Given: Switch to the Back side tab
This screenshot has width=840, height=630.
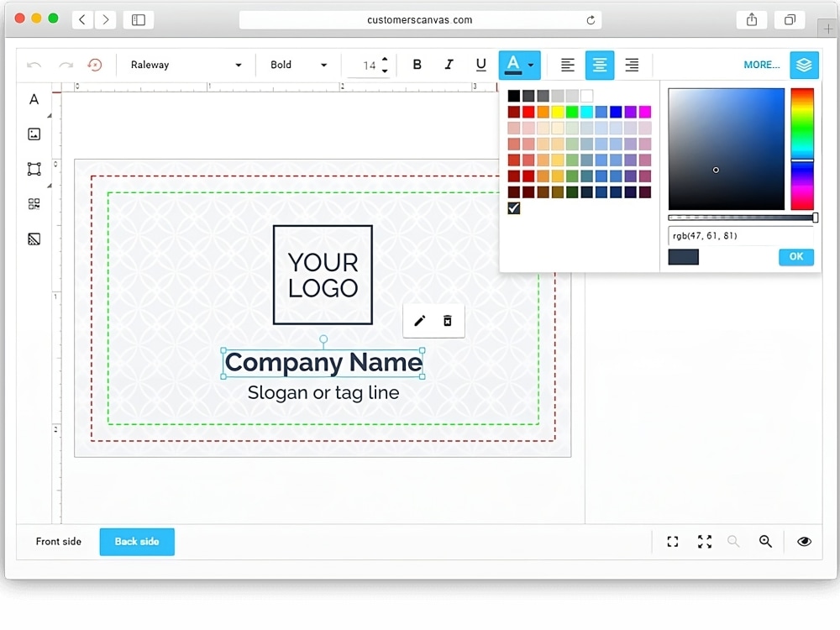Looking at the screenshot, I should point(137,542).
